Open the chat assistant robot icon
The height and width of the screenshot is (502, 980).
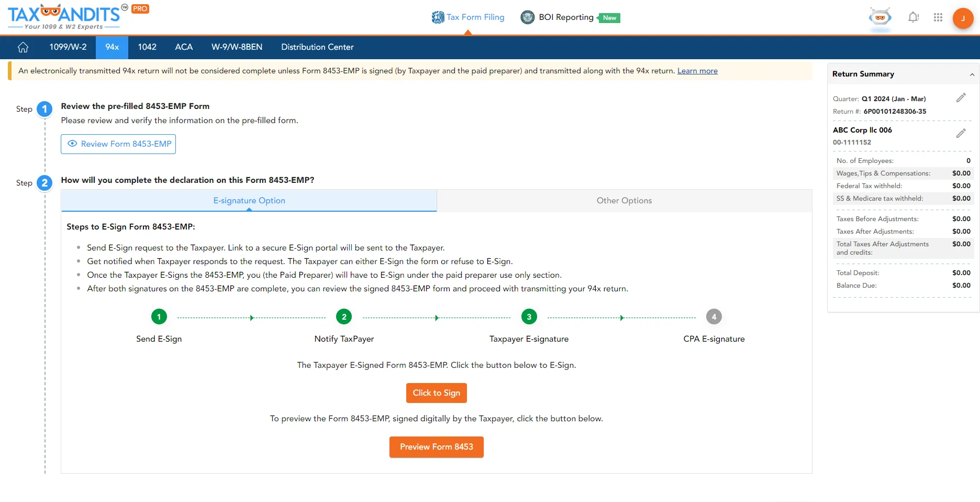880,17
